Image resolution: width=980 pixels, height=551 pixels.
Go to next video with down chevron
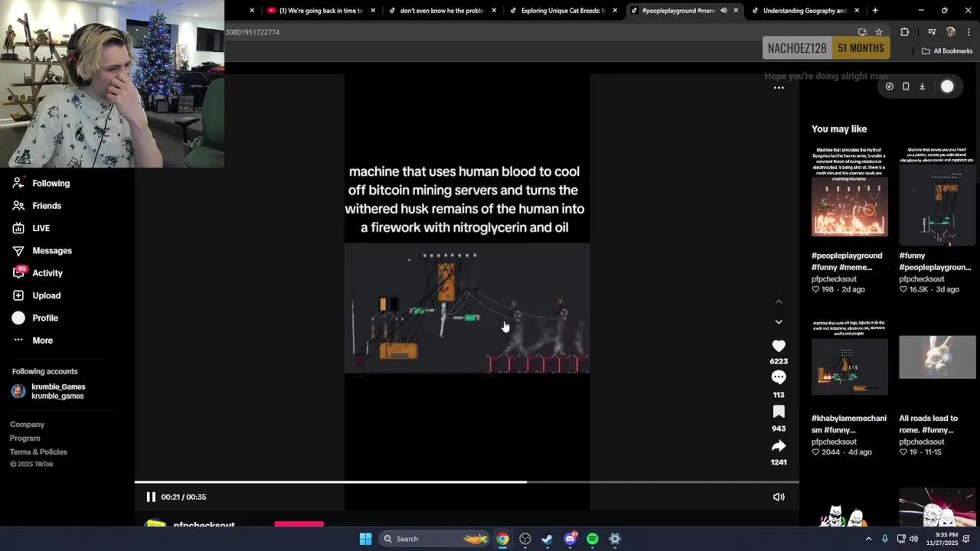pyautogui.click(x=779, y=322)
